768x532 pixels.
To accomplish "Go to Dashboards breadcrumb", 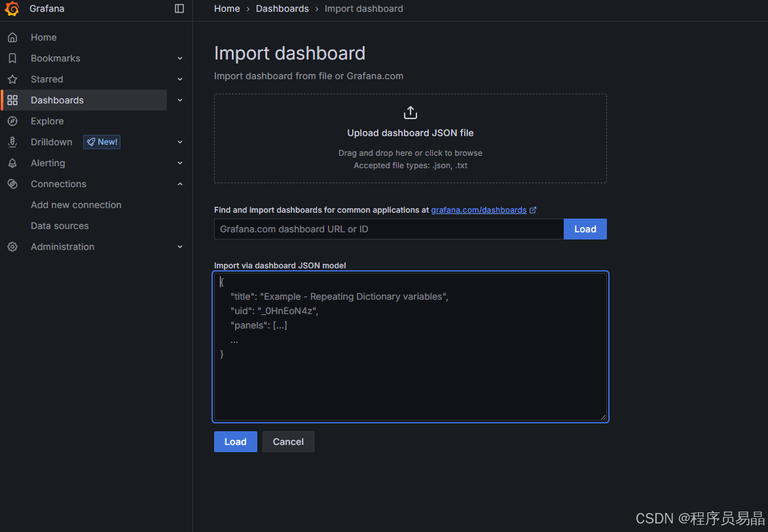I will (x=282, y=9).
